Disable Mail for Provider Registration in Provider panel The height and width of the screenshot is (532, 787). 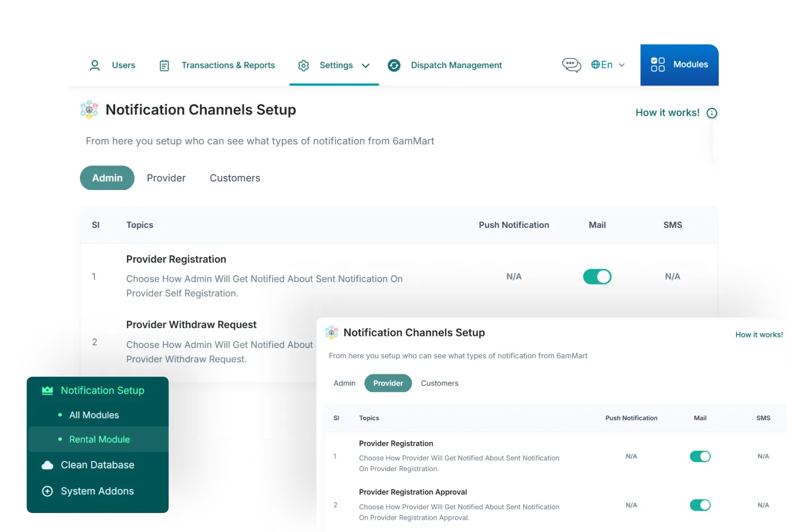pos(700,457)
